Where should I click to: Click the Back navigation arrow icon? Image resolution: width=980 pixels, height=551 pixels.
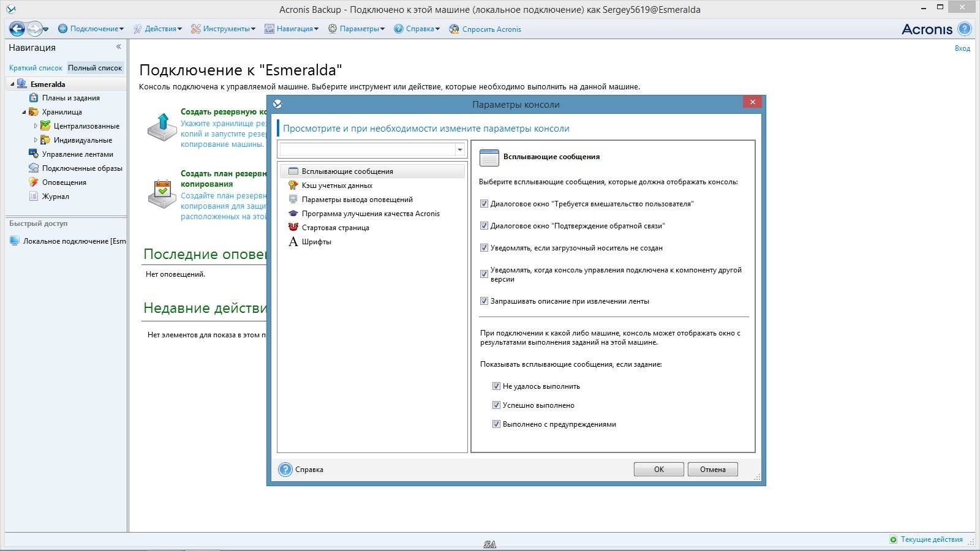pyautogui.click(x=17, y=29)
